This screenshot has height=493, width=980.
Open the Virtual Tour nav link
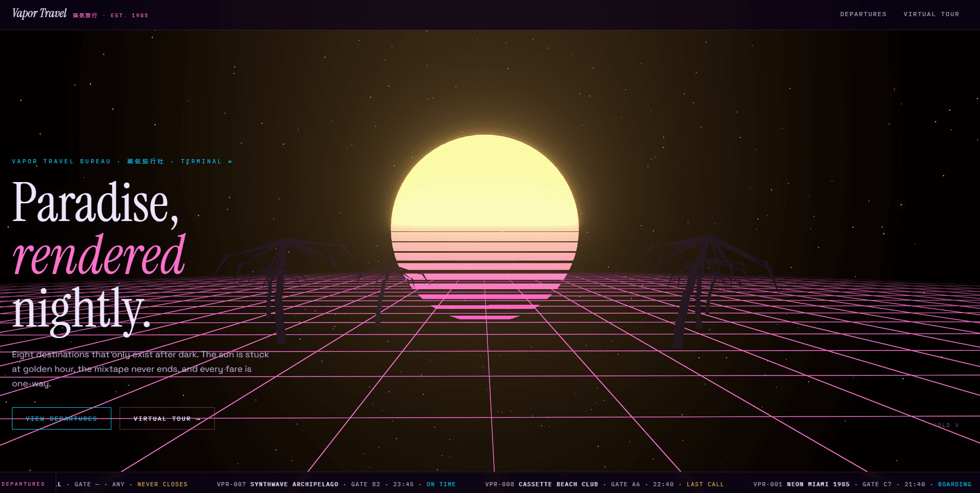931,15
